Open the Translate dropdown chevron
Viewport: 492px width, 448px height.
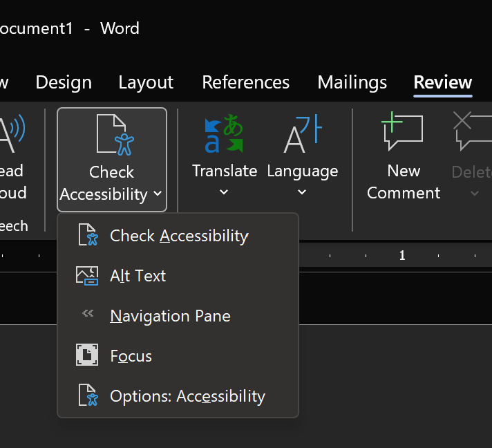[224, 192]
